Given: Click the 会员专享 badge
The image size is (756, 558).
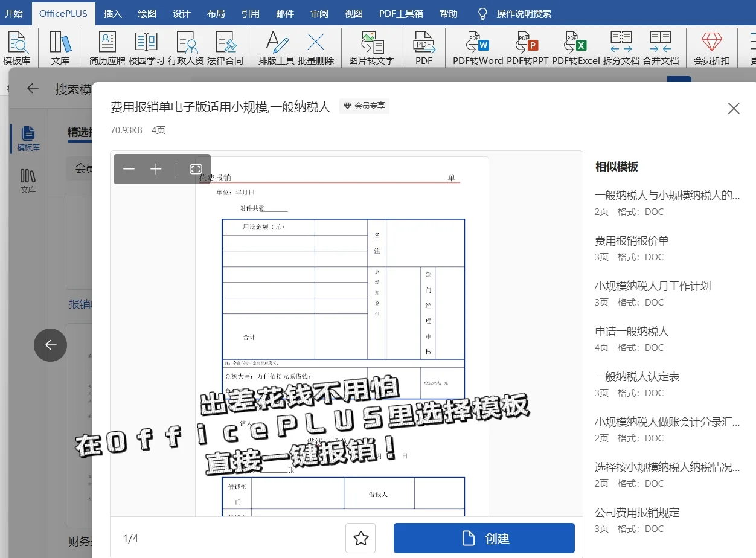Looking at the screenshot, I should 364,106.
